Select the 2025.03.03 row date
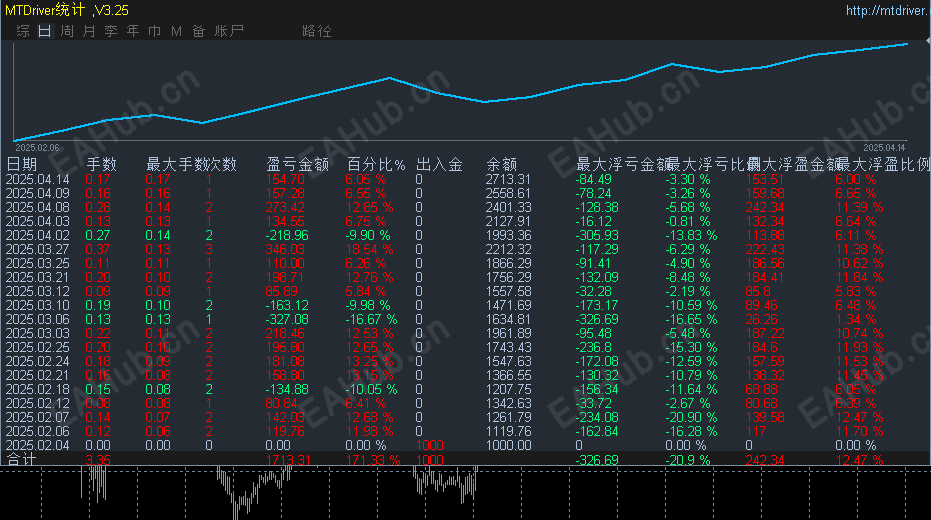This screenshot has height=520, width=931. coord(37,333)
